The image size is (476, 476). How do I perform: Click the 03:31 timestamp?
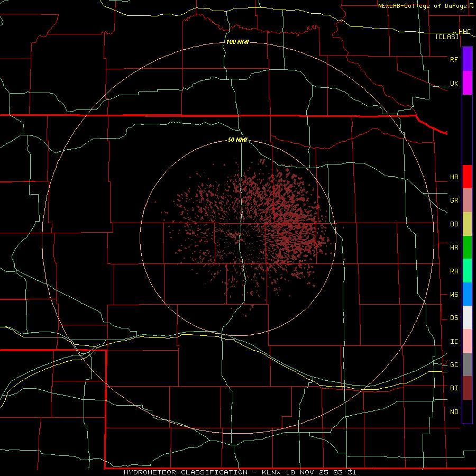coord(344,472)
